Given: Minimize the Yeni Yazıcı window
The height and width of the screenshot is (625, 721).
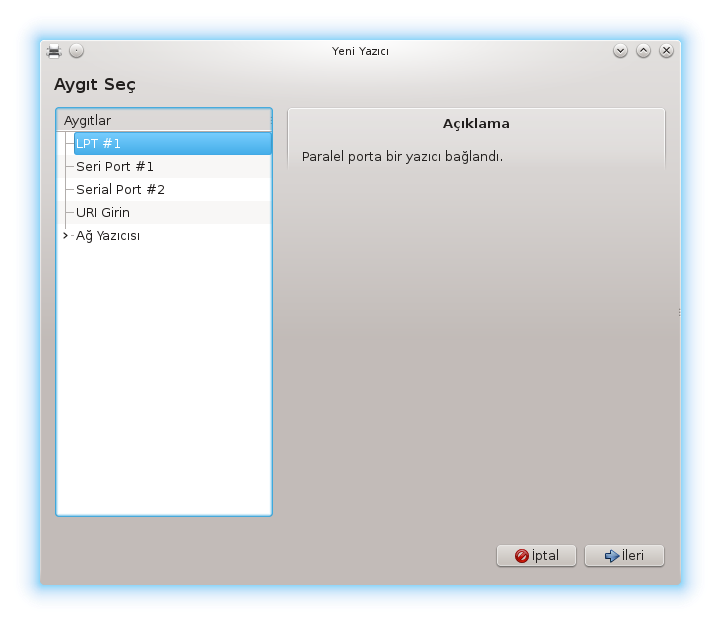Looking at the screenshot, I should click(620, 51).
